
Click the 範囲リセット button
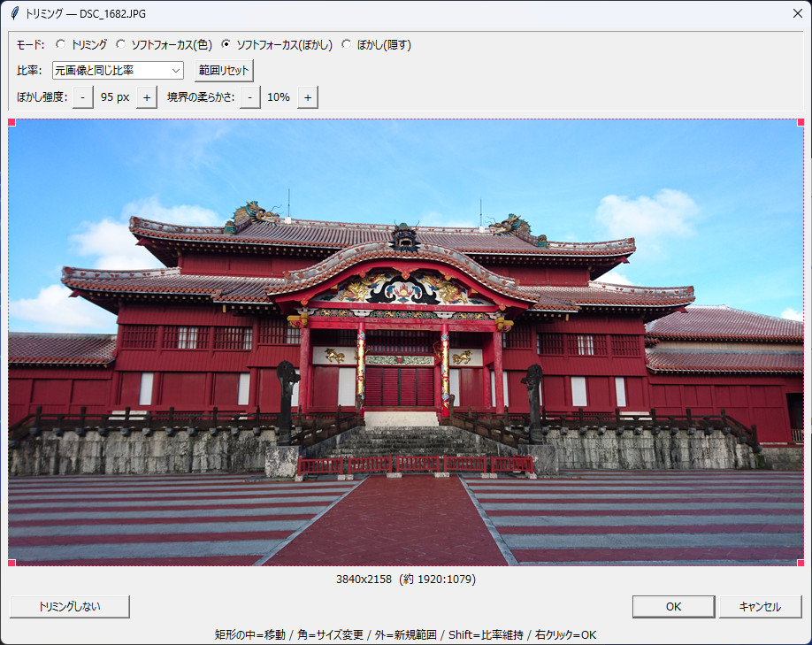point(224,71)
